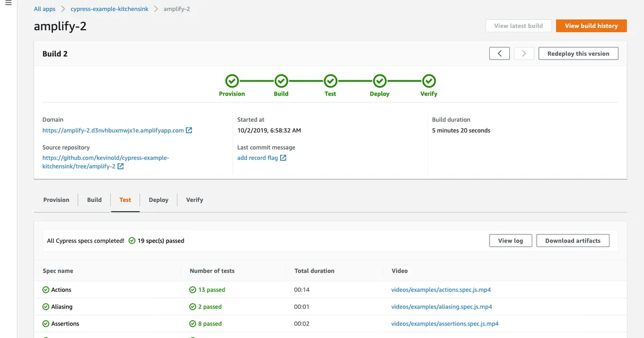This screenshot has width=644, height=338.
Task: Open external link icon beside domain URL
Action: click(x=189, y=130)
